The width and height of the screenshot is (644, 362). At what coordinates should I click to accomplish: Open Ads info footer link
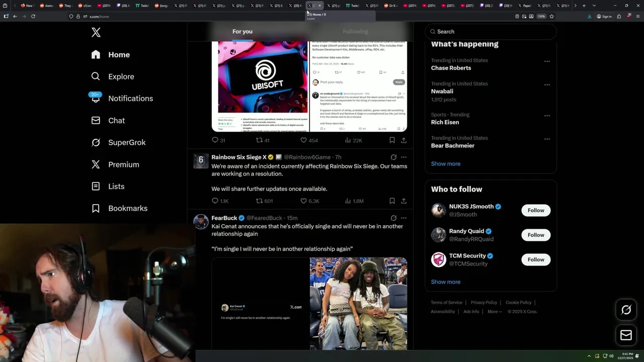471,312
